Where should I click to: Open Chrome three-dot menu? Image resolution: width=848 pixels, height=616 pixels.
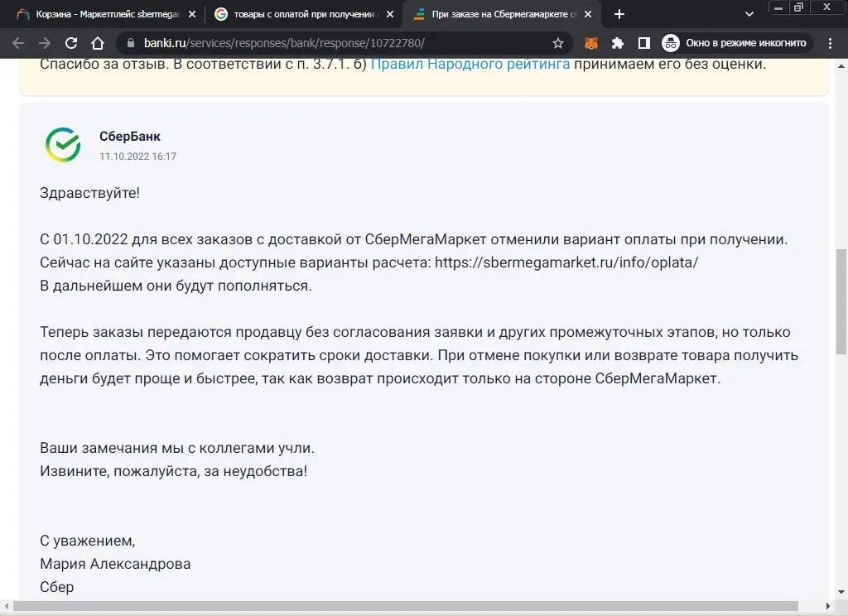pyautogui.click(x=830, y=43)
